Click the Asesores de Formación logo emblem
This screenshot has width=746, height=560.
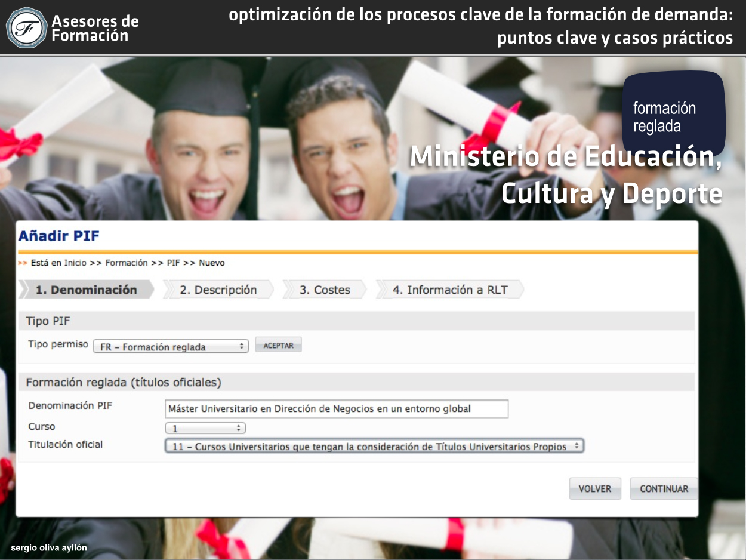(26, 27)
